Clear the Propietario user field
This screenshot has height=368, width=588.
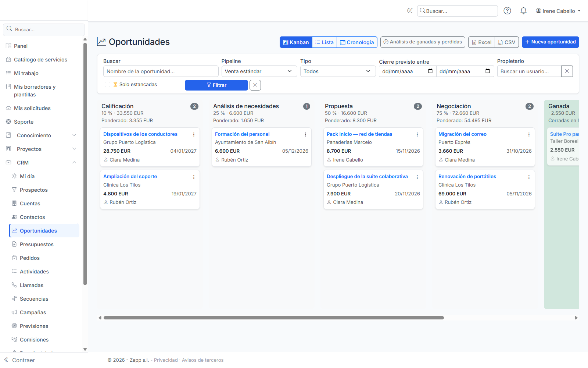click(x=567, y=71)
